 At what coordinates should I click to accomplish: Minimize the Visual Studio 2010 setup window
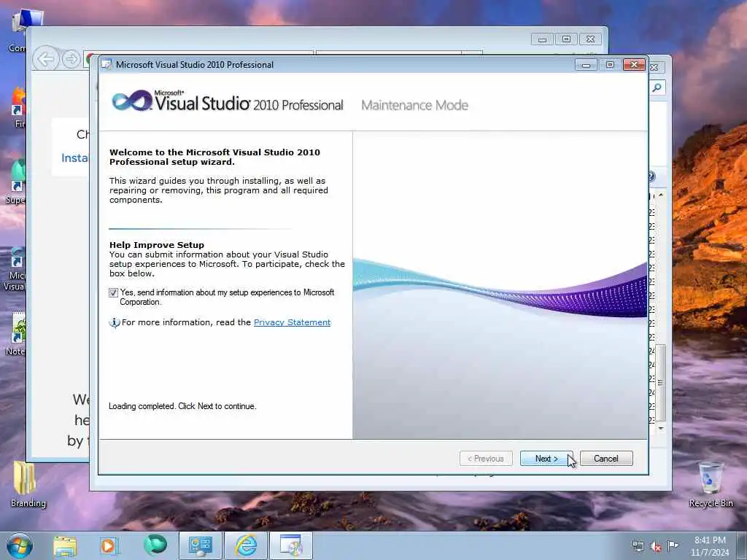coord(586,65)
